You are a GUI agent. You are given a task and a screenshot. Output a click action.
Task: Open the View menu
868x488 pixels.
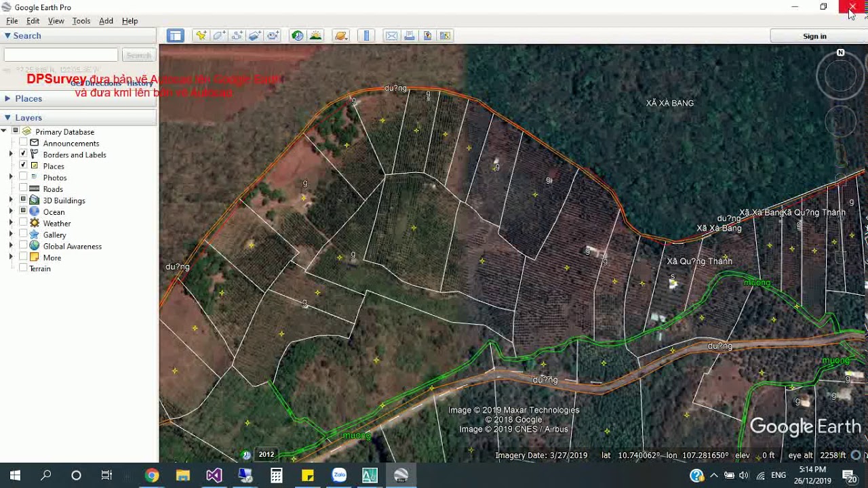click(x=56, y=21)
